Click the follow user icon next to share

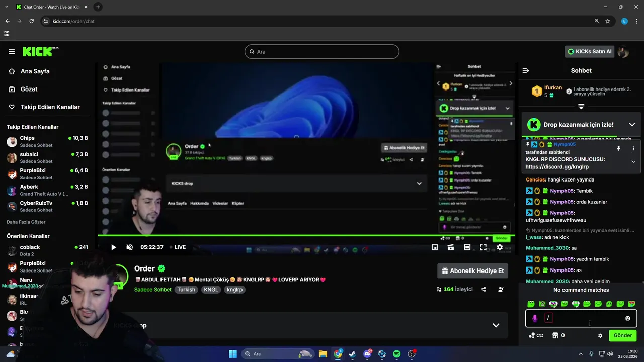coord(501,289)
